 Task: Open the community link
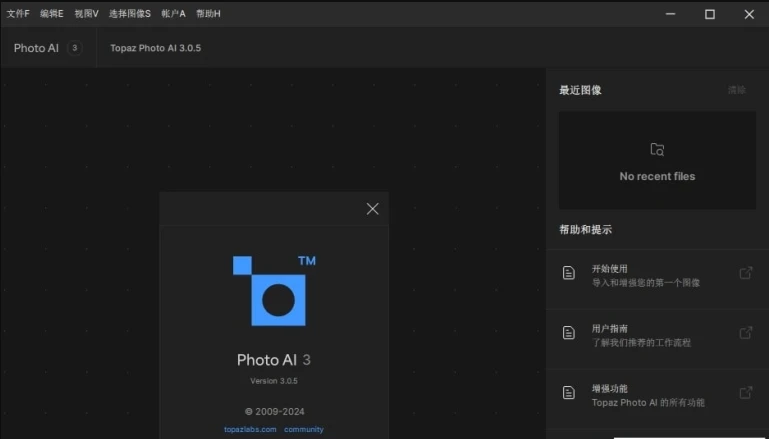tap(304, 429)
